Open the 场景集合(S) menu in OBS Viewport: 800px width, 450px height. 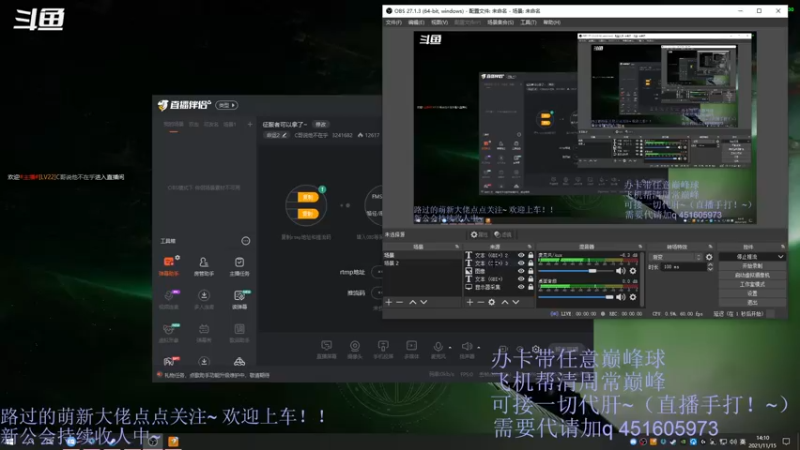[500, 22]
